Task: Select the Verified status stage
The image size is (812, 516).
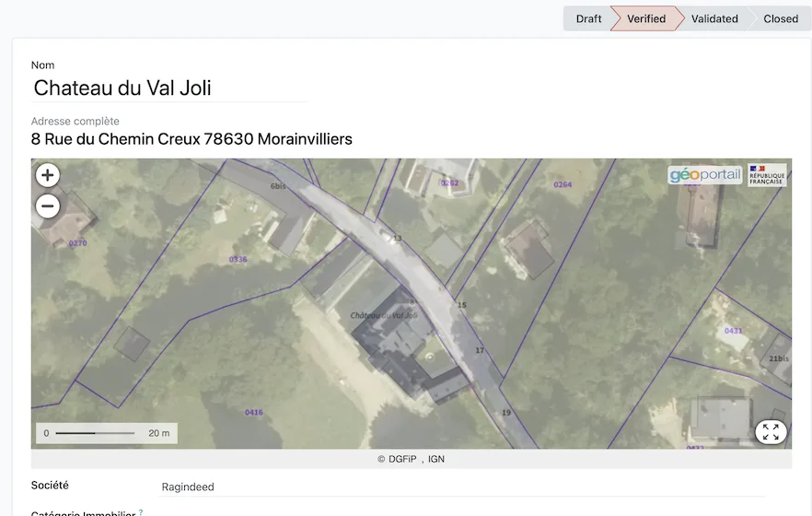Action: (x=646, y=18)
